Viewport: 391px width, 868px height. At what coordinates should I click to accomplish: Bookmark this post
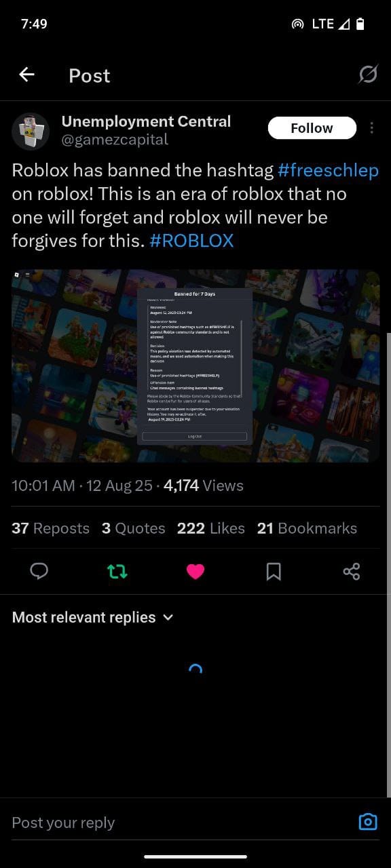(274, 572)
